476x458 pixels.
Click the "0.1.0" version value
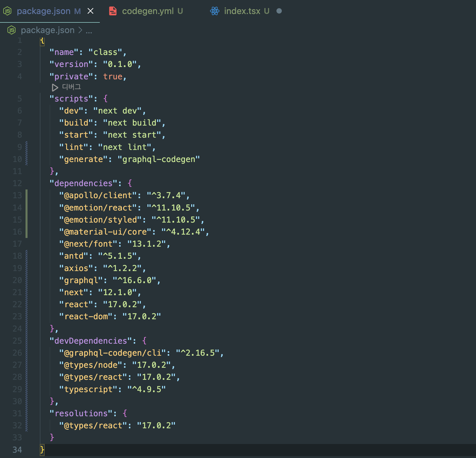(x=120, y=64)
